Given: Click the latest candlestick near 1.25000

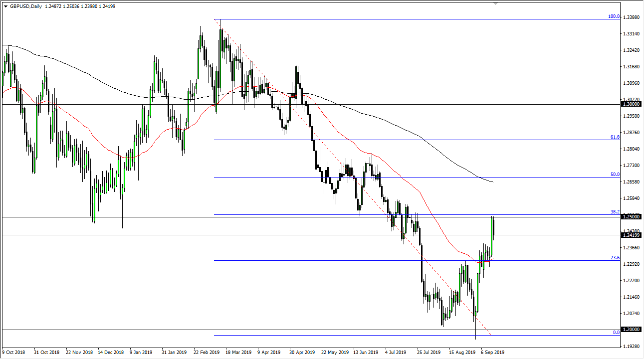Looking at the screenshot, I should coord(493,226).
